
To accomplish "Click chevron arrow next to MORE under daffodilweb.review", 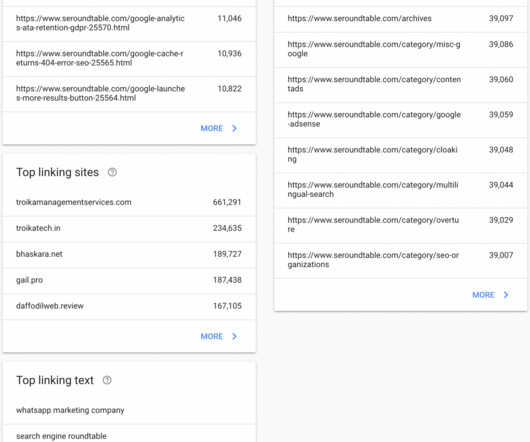I will click(235, 336).
